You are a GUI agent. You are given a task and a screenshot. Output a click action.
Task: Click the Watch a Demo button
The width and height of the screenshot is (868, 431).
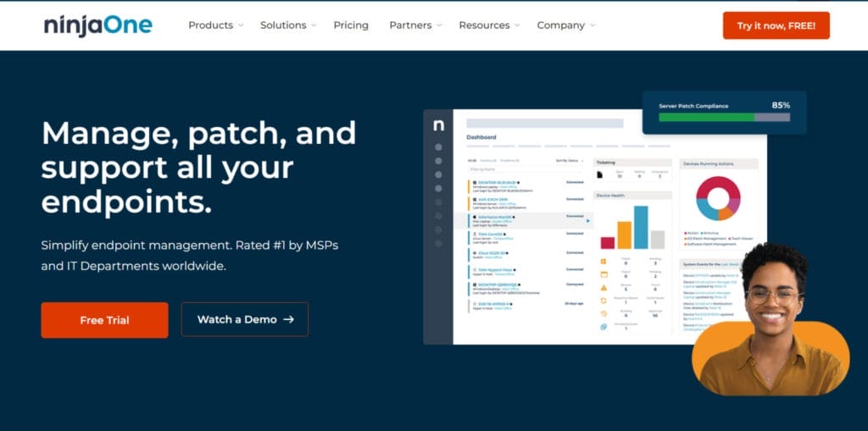(245, 319)
